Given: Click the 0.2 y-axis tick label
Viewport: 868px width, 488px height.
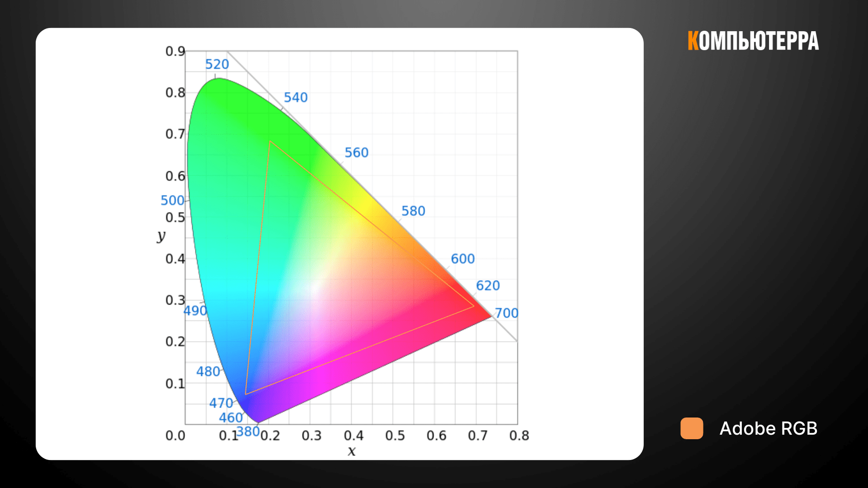Looking at the screenshot, I should coord(175,342).
